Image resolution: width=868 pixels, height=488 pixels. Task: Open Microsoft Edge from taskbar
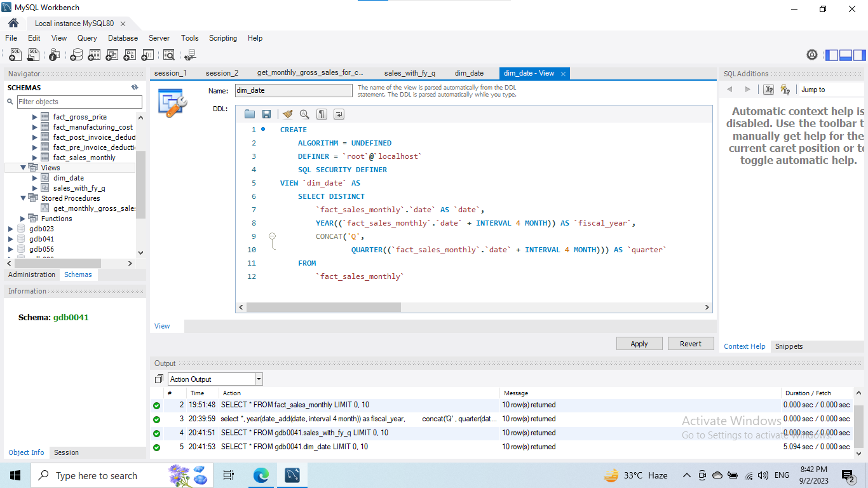[x=261, y=475]
